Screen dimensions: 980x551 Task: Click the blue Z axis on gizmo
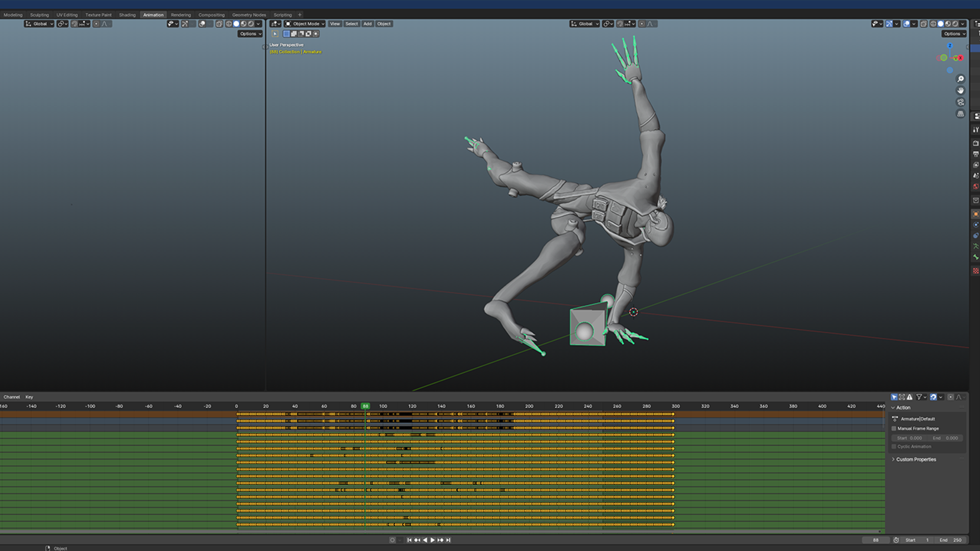(950, 46)
